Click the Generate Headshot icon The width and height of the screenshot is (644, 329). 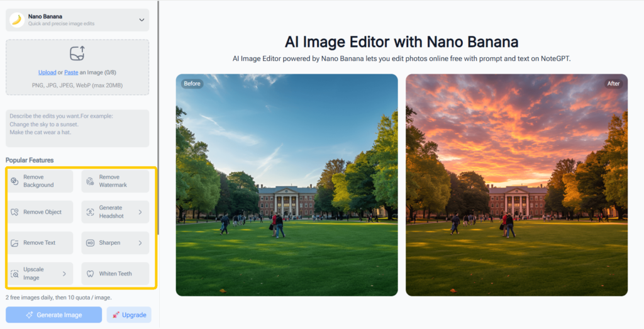click(90, 212)
